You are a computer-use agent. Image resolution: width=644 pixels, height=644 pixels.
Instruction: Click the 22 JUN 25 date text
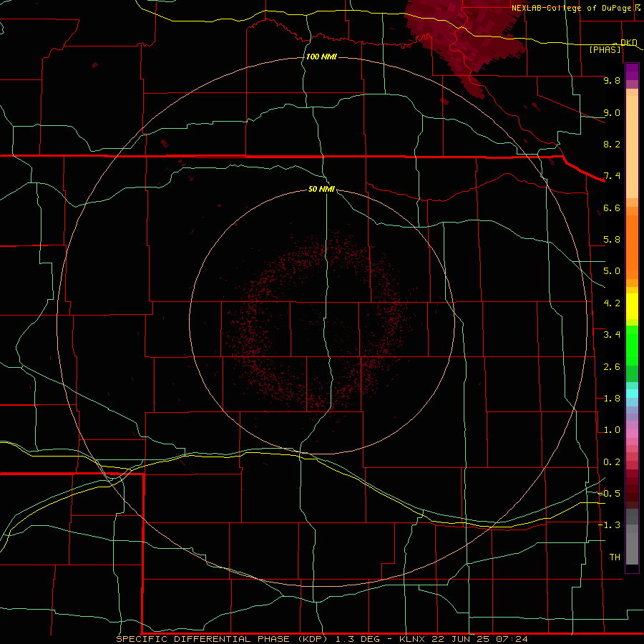(459, 639)
